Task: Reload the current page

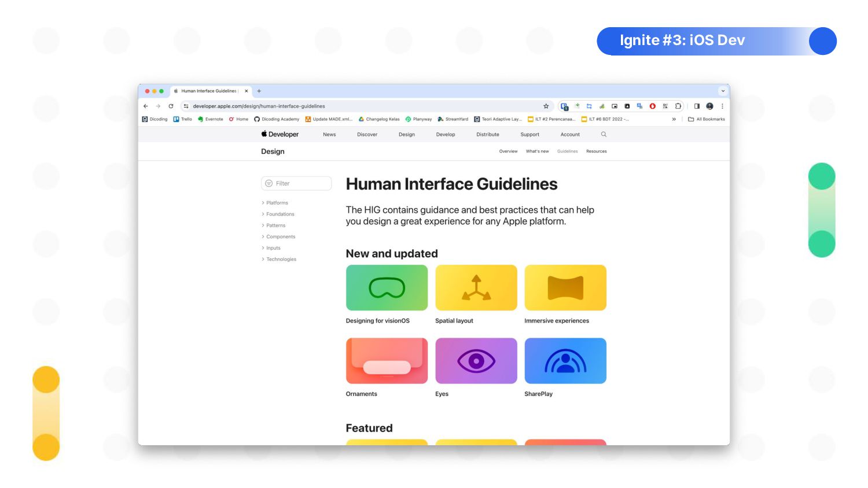Action: [171, 106]
